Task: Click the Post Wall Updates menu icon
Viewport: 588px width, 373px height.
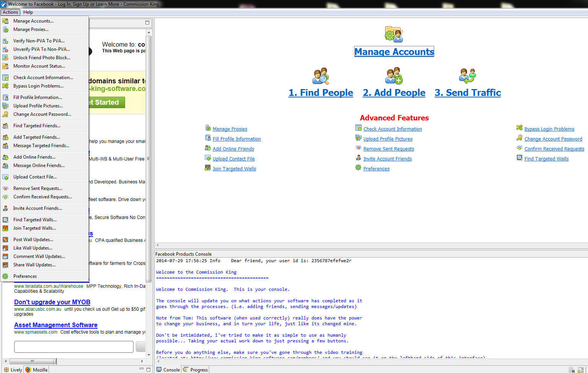Action: tap(5, 240)
